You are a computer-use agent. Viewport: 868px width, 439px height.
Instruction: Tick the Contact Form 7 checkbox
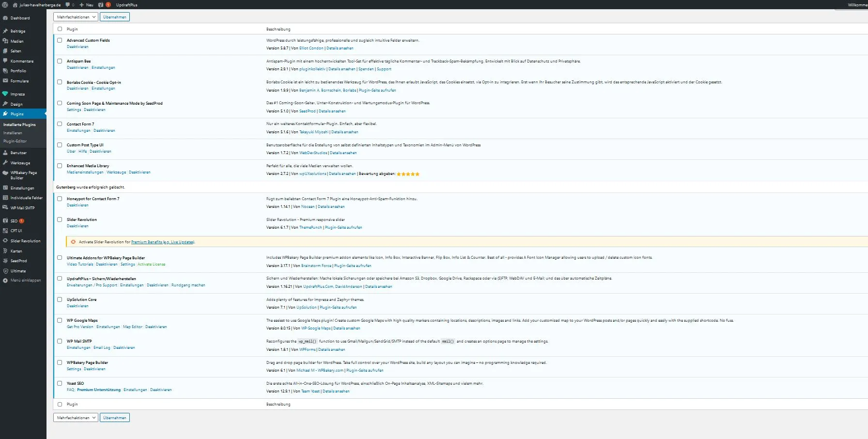60,124
